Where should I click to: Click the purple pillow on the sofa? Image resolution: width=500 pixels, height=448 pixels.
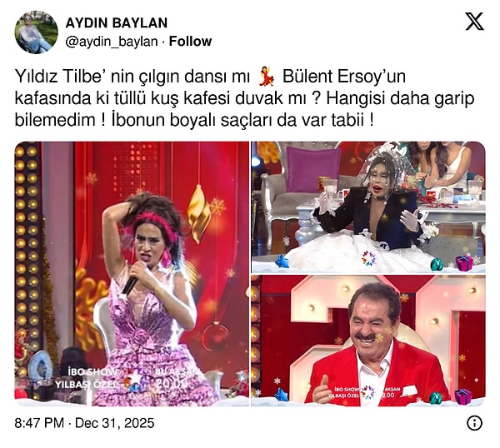pos(312,168)
